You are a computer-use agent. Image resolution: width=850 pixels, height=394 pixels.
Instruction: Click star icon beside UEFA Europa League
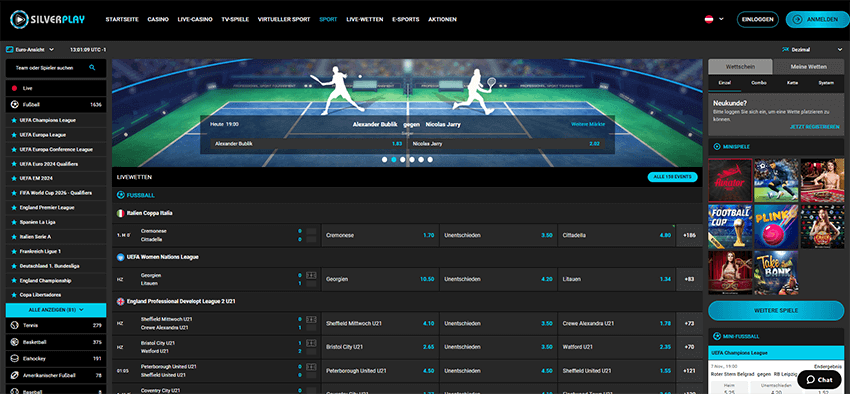pos(14,134)
